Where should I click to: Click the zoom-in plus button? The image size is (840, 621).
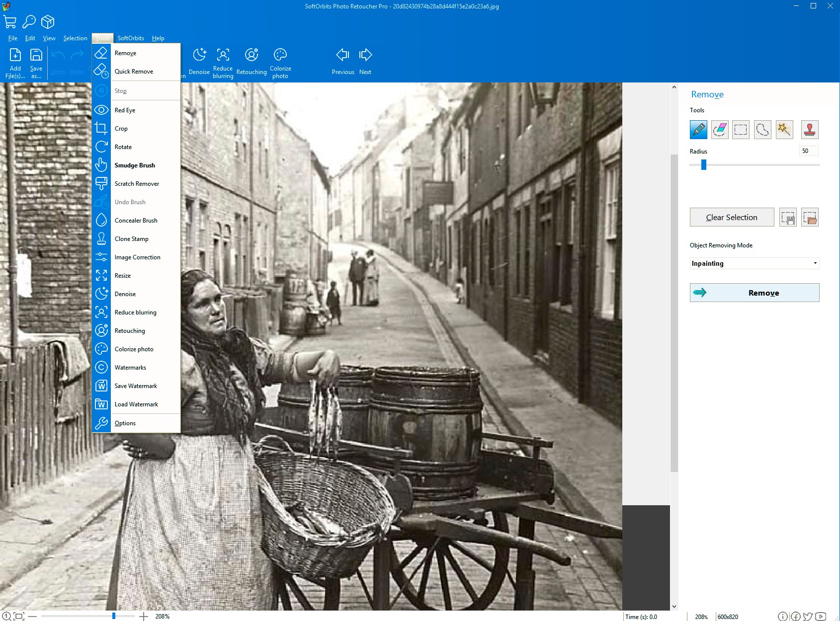coord(144,617)
